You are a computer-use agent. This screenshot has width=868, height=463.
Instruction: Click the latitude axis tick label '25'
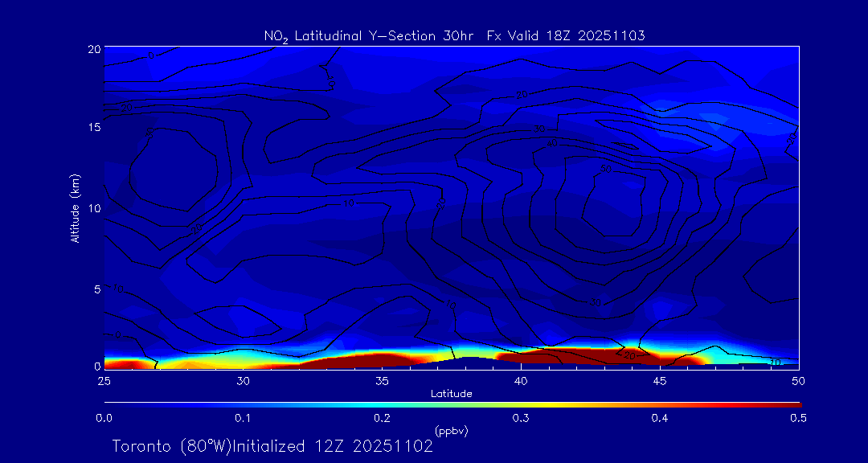click(x=104, y=381)
